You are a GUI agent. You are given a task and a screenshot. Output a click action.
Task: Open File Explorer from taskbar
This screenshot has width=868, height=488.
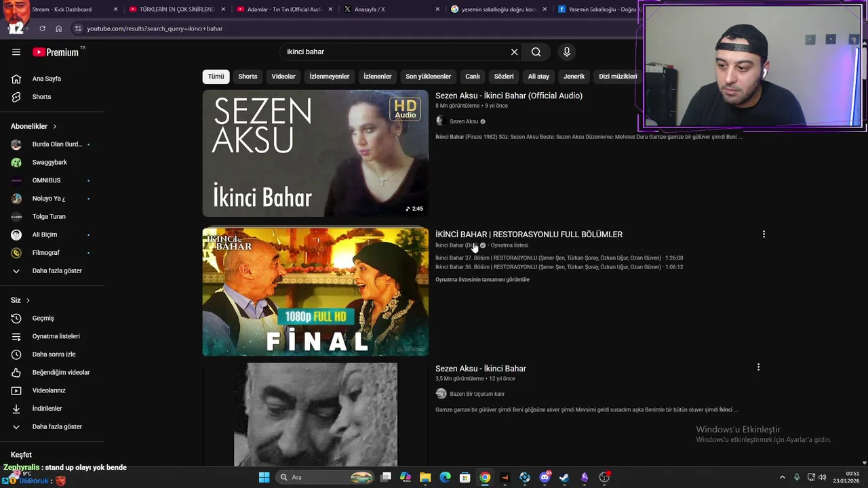coord(425,477)
